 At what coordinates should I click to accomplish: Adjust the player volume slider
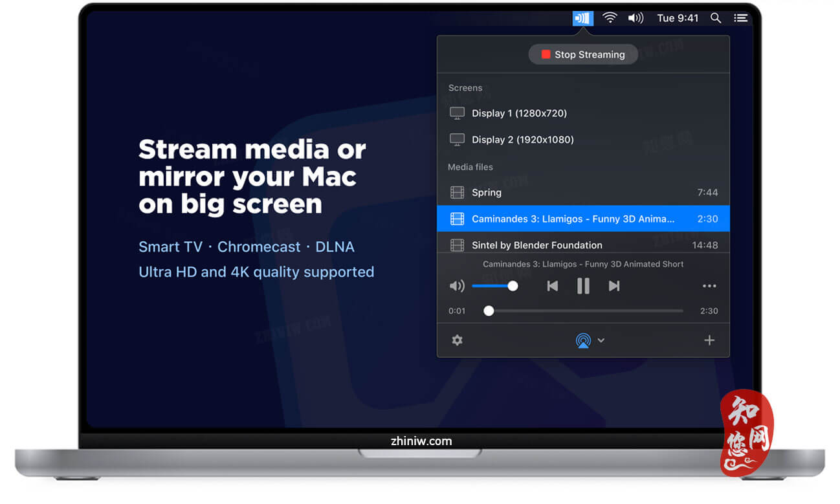point(494,286)
